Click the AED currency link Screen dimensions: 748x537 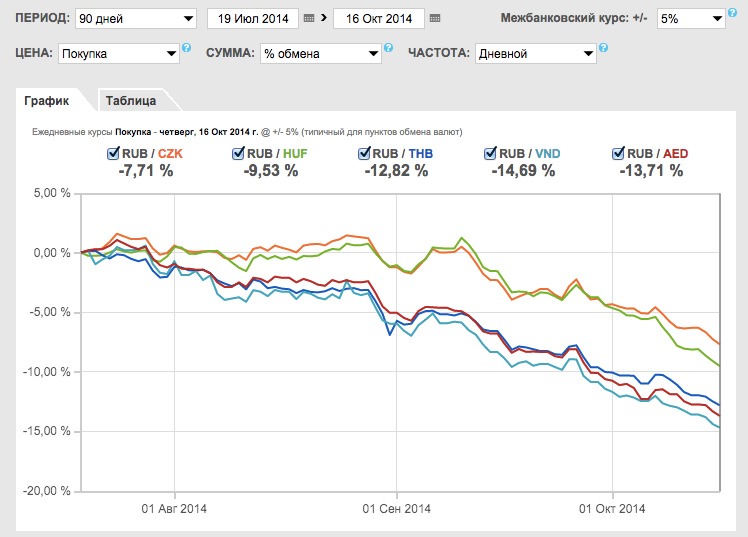674,153
